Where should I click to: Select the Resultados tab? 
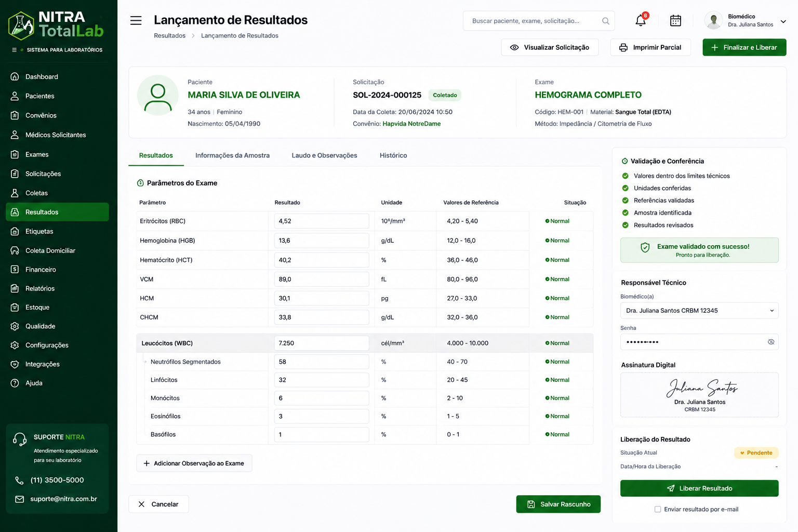pyautogui.click(x=156, y=155)
